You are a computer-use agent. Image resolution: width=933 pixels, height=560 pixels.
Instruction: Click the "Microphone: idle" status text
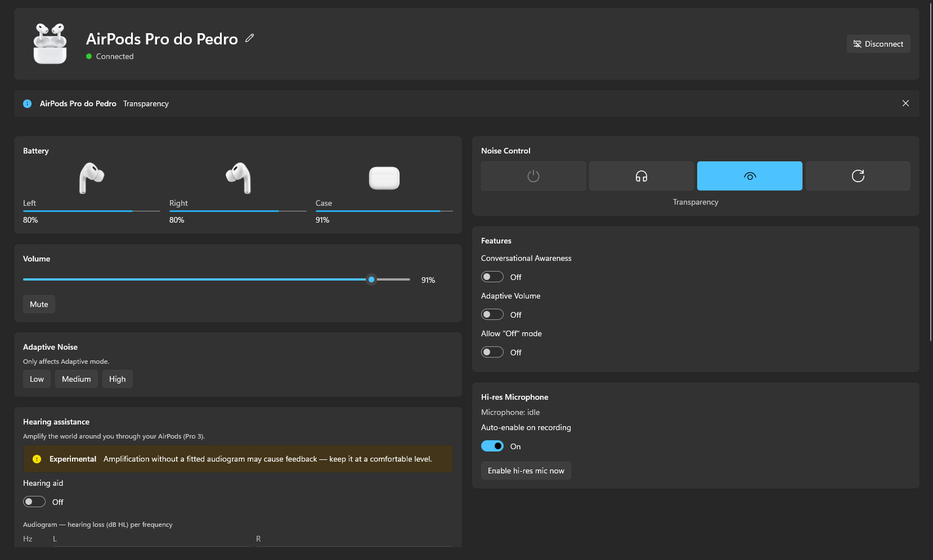click(510, 412)
